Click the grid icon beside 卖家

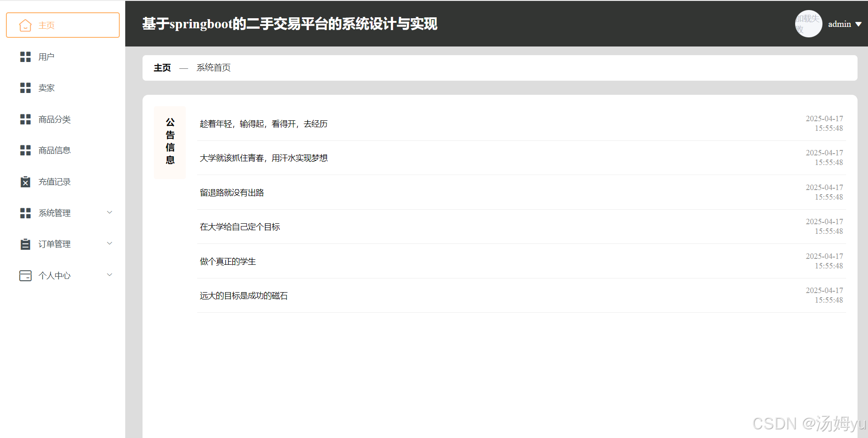coord(26,88)
